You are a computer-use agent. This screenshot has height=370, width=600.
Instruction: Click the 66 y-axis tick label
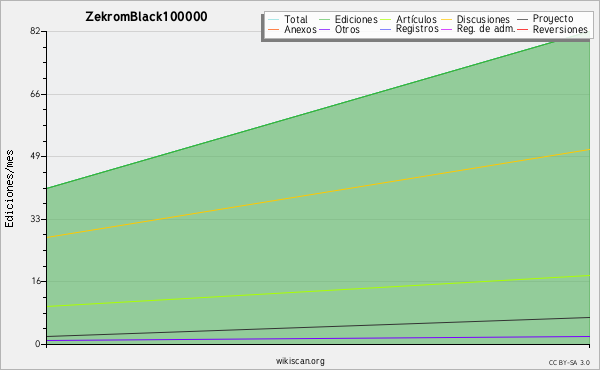[x=35, y=94]
